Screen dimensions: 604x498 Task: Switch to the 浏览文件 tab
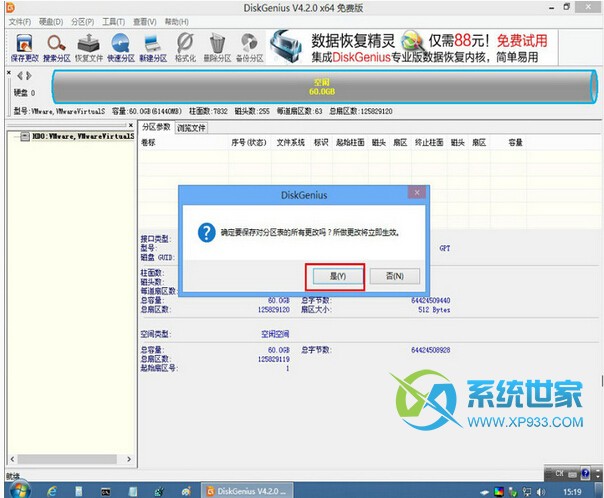tap(191, 128)
